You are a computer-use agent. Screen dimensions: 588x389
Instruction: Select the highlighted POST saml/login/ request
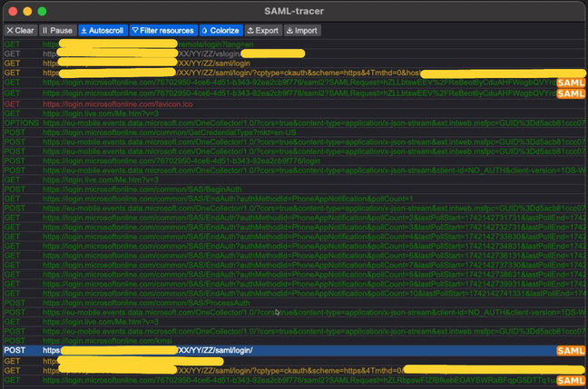(272, 350)
